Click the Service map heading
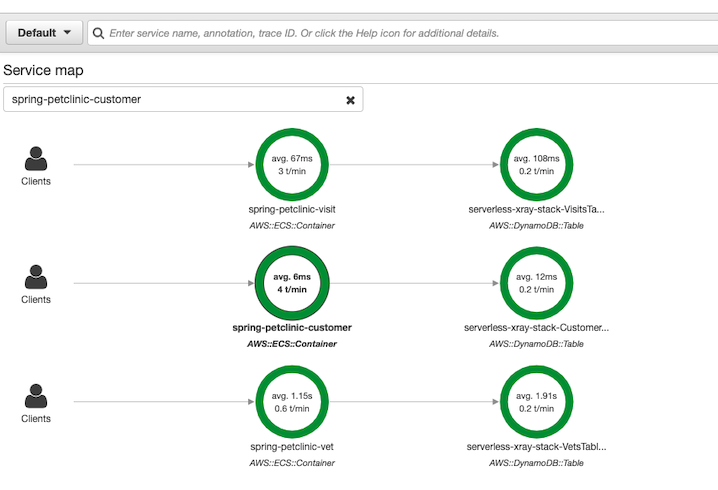Viewport: 718px width, 490px height. coord(44,70)
